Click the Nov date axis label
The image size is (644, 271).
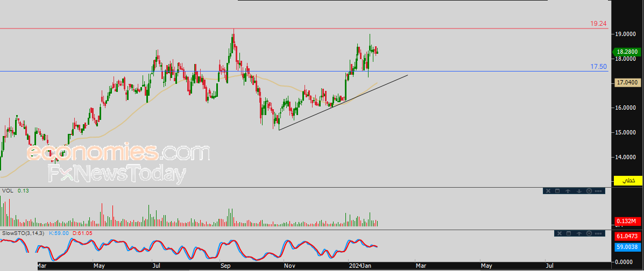tap(289, 266)
